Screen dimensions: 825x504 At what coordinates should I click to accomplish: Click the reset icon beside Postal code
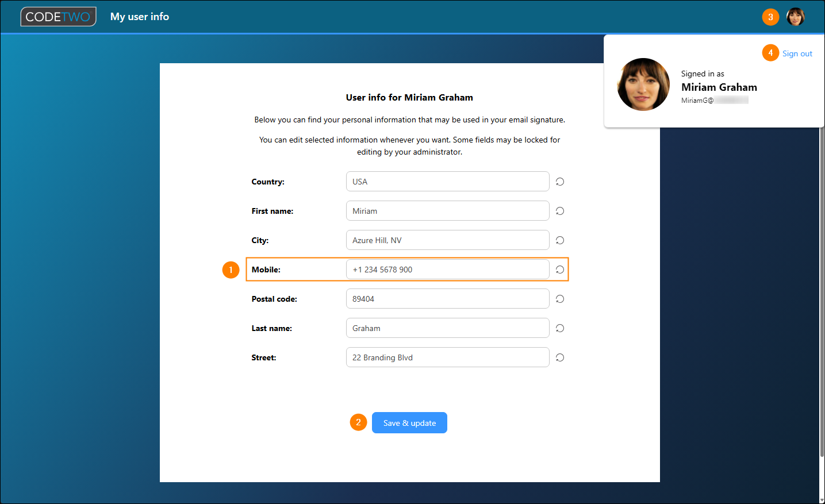point(559,299)
